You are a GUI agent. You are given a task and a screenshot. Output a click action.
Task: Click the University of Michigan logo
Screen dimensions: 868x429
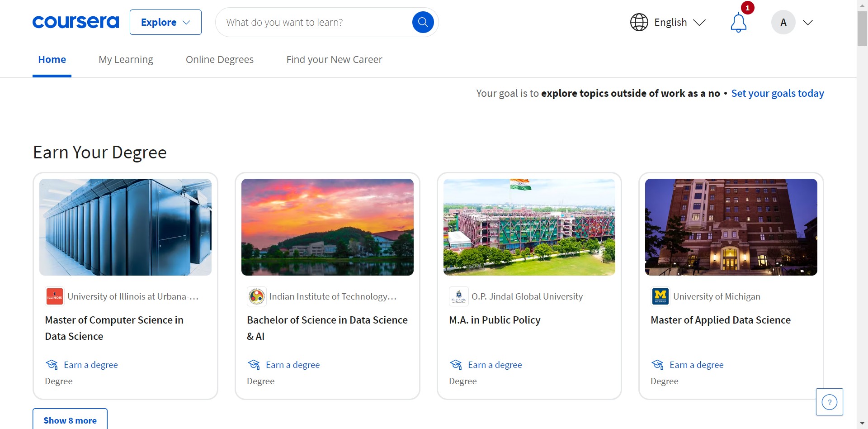click(660, 296)
